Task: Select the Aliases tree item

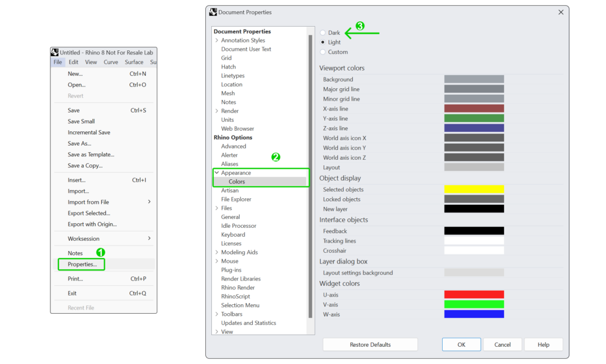Action: tap(230, 164)
